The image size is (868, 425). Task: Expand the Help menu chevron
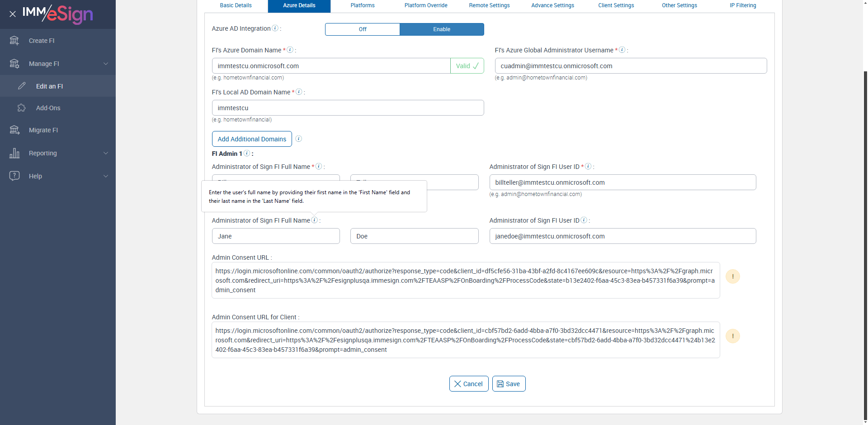tap(106, 176)
